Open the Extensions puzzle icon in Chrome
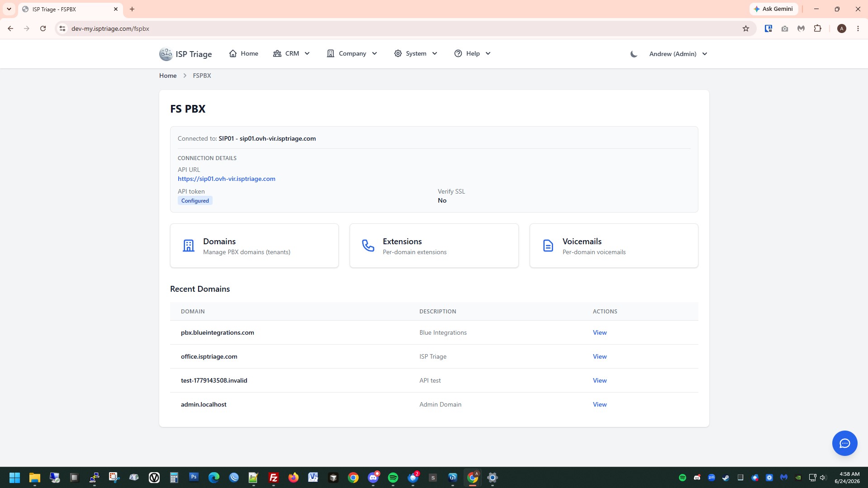Viewport: 868px width, 488px height. (817, 28)
